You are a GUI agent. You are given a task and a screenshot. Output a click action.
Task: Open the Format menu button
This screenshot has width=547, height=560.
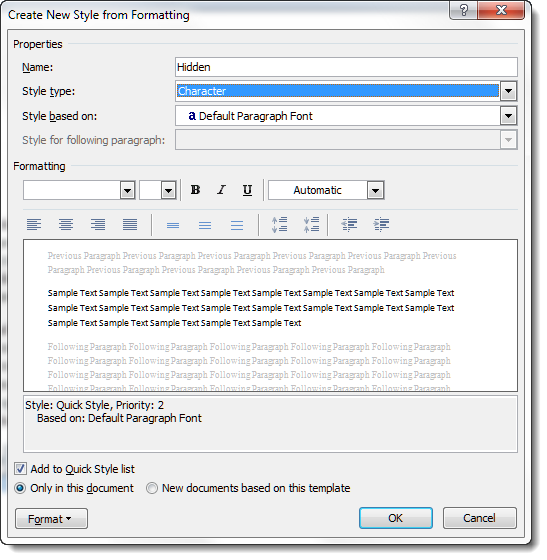point(51,519)
